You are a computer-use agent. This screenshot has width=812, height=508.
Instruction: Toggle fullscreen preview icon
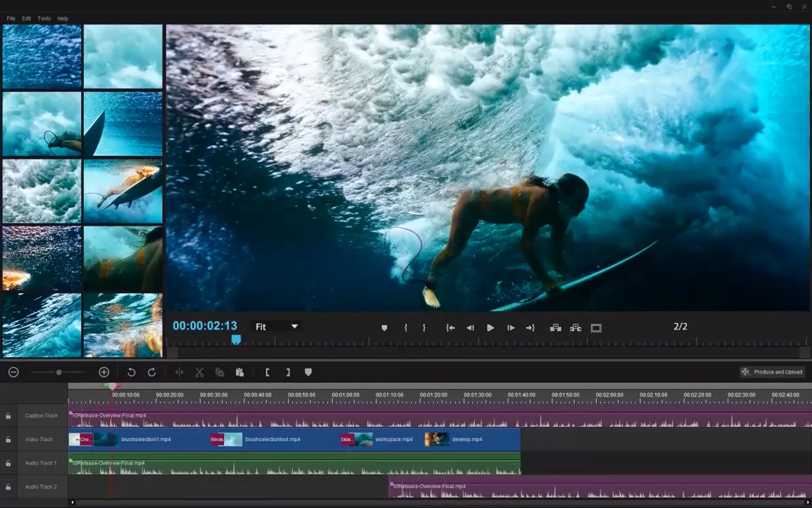[x=596, y=328]
